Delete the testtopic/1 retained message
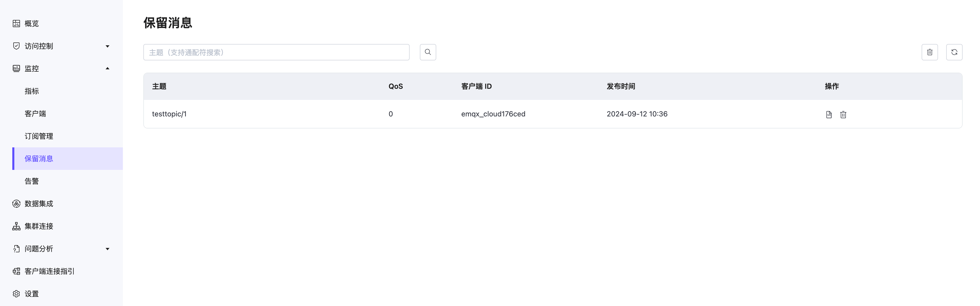The image size is (980, 306). click(x=843, y=114)
